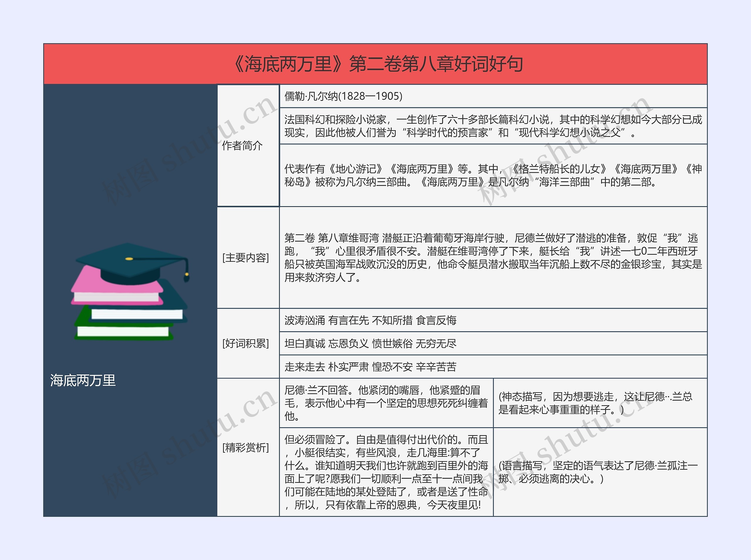The height and width of the screenshot is (560, 751).
Task: Click the cell 儒勒·凡尔纳(1828—1905)
Action: pyautogui.click(x=493, y=96)
